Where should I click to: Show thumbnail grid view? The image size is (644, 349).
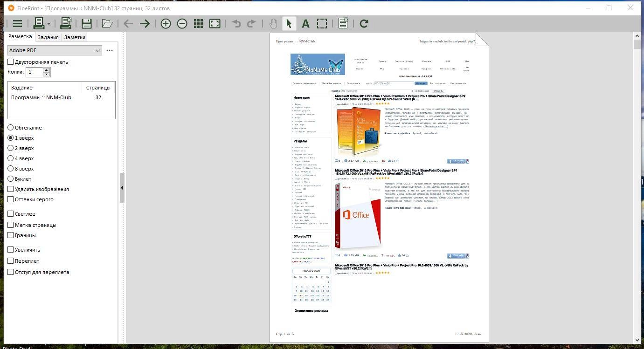[198, 23]
